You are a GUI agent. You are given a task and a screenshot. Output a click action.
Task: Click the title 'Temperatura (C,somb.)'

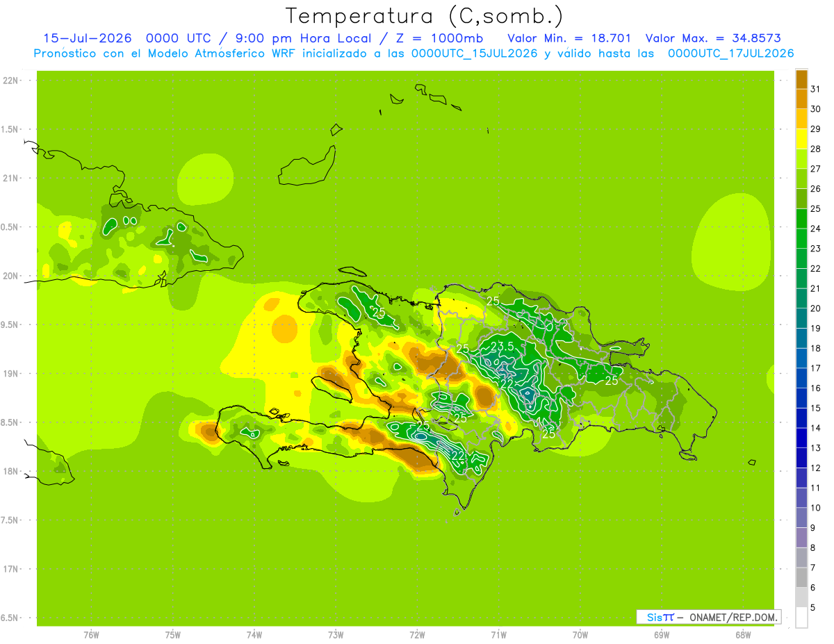point(424,15)
